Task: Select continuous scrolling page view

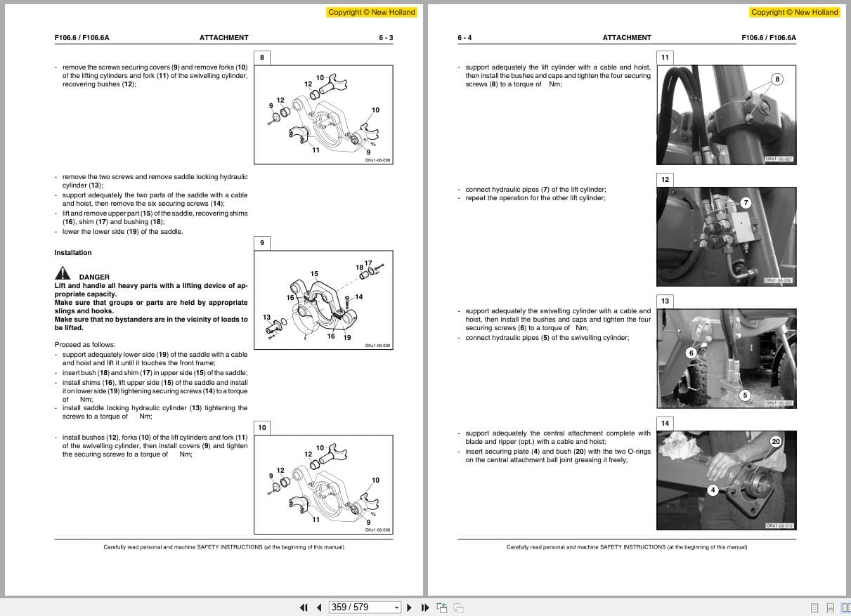Action: (x=831, y=607)
